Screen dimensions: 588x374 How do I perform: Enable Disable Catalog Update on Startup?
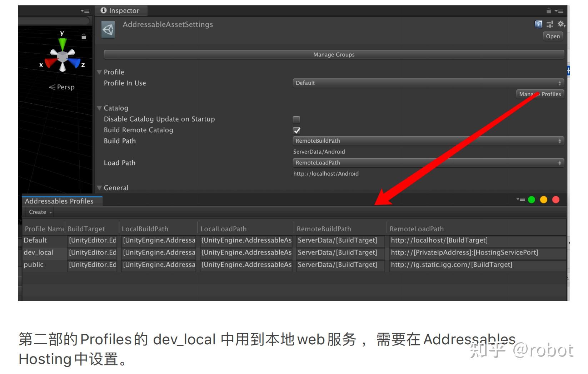click(x=296, y=119)
